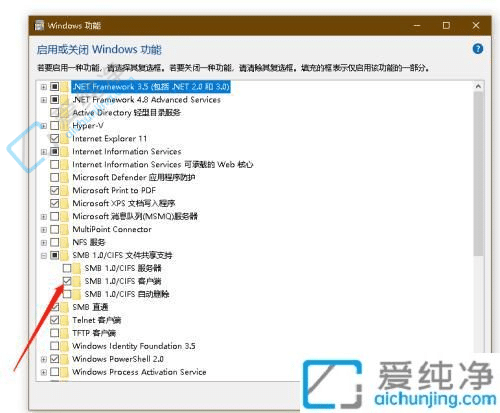Close the Windows 功能 window
Screen dimensions: 500x413
click(x=476, y=25)
